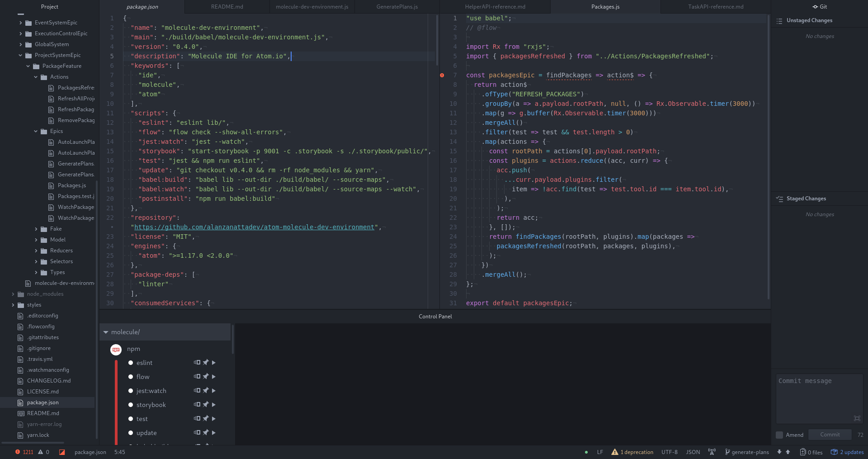Open CHANGELOG.md in the file tree
The image size is (868, 459).
pos(48,381)
